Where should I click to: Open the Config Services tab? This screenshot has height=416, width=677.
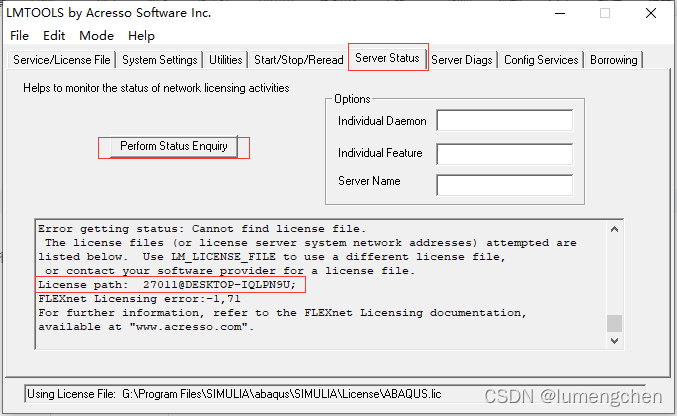(541, 60)
